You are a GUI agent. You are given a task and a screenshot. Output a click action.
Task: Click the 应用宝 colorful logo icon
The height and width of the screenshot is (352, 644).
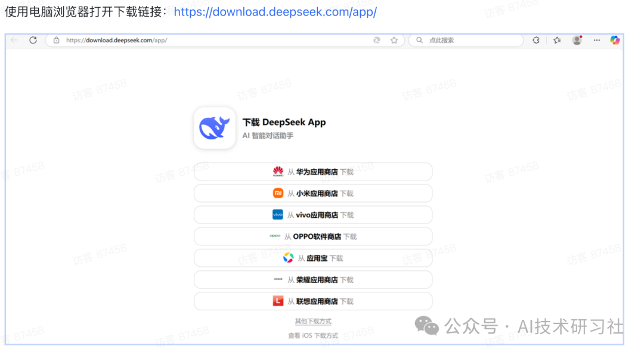pos(289,258)
